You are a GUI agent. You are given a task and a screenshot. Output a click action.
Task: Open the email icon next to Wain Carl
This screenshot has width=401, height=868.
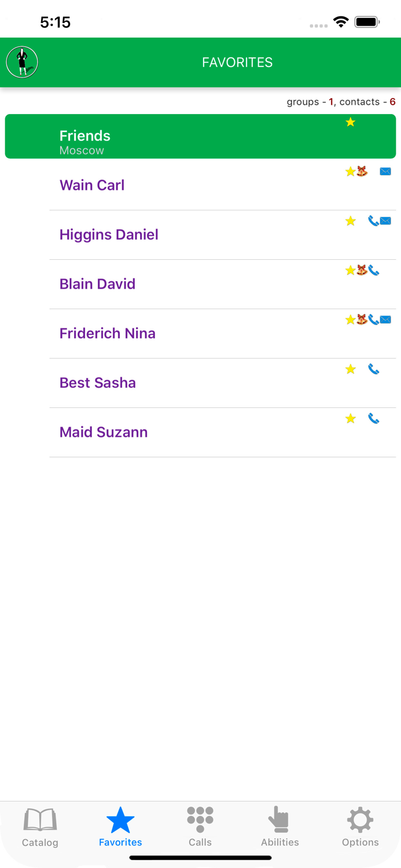pyautogui.click(x=385, y=171)
